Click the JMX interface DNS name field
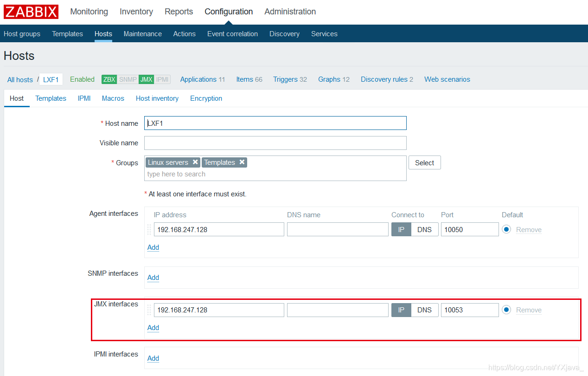This screenshot has width=588, height=376. click(338, 310)
